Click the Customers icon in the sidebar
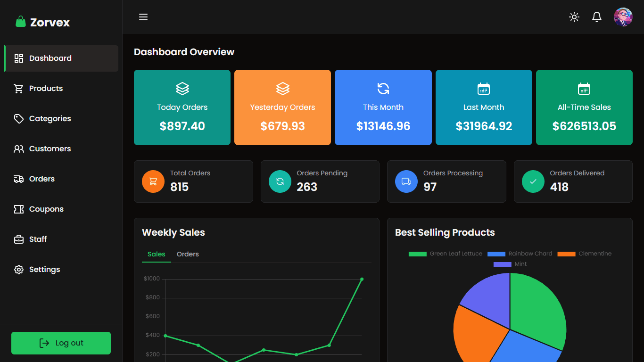This screenshot has width=644, height=362. click(x=18, y=148)
